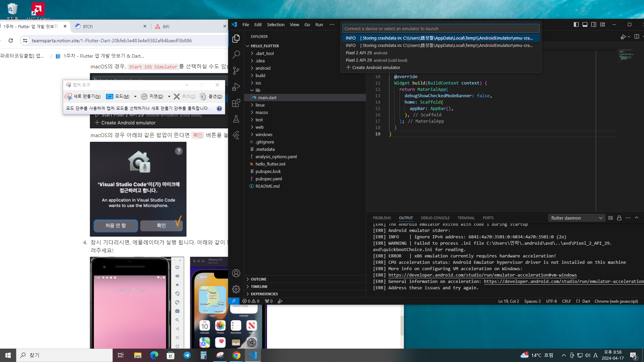Viewport: 644px width, 362px height.
Task: Open the Run menu
Action: (x=319, y=24)
